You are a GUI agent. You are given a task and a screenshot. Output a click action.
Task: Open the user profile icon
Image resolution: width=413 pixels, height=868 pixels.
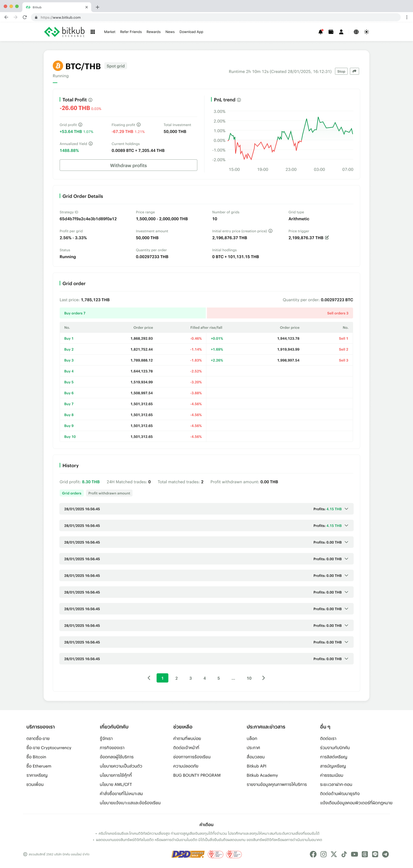point(341,32)
